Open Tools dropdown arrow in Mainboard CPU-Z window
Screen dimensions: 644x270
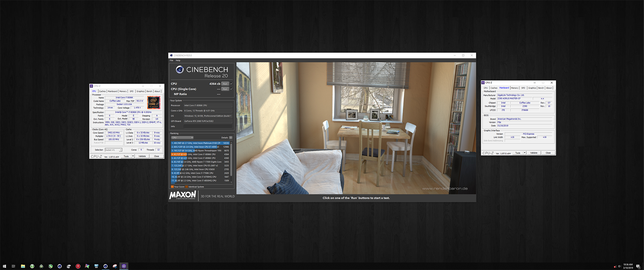click(525, 153)
